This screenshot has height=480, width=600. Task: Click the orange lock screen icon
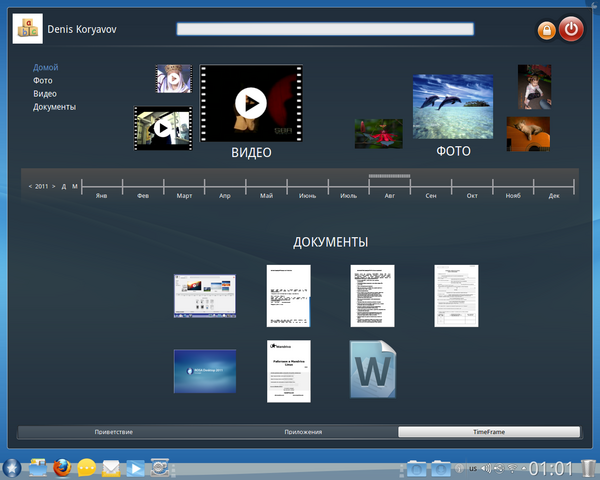tap(546, 31)
